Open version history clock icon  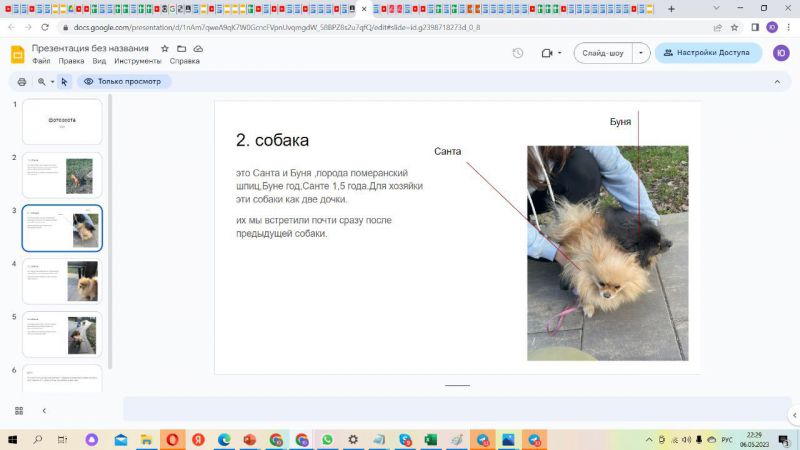517,53
